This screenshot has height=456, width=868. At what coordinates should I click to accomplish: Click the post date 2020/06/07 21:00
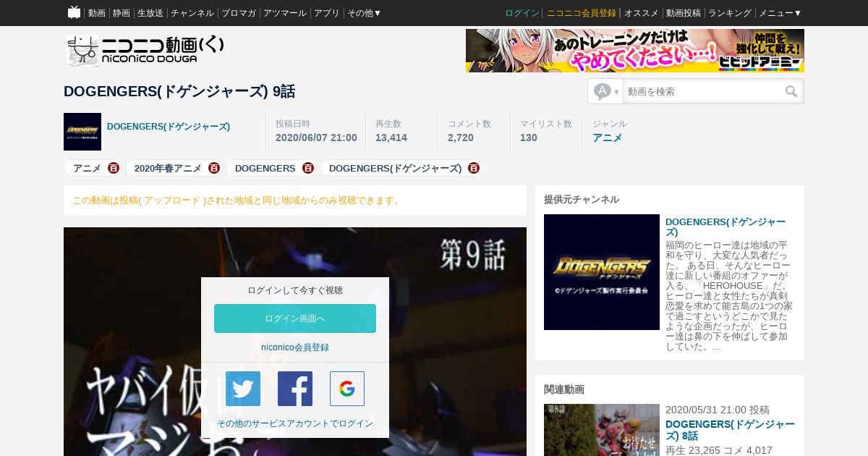tap(316, 138)
